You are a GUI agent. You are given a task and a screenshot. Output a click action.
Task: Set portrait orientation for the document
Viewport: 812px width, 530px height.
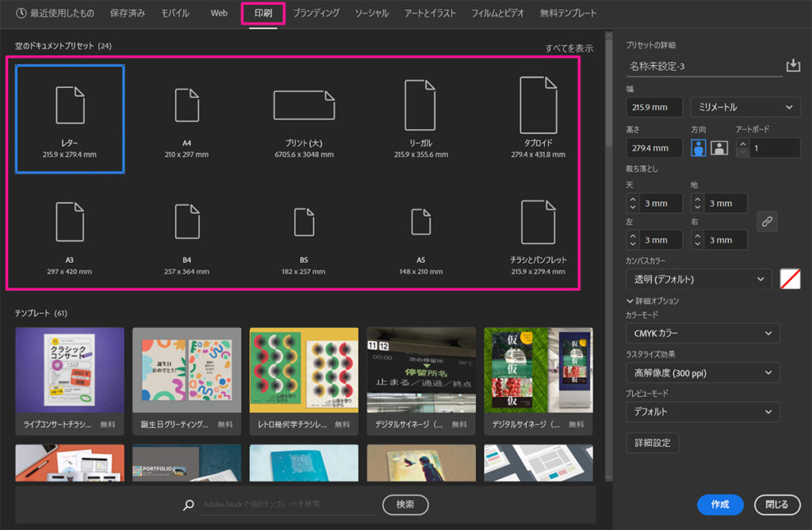click(x=699, y=147)
